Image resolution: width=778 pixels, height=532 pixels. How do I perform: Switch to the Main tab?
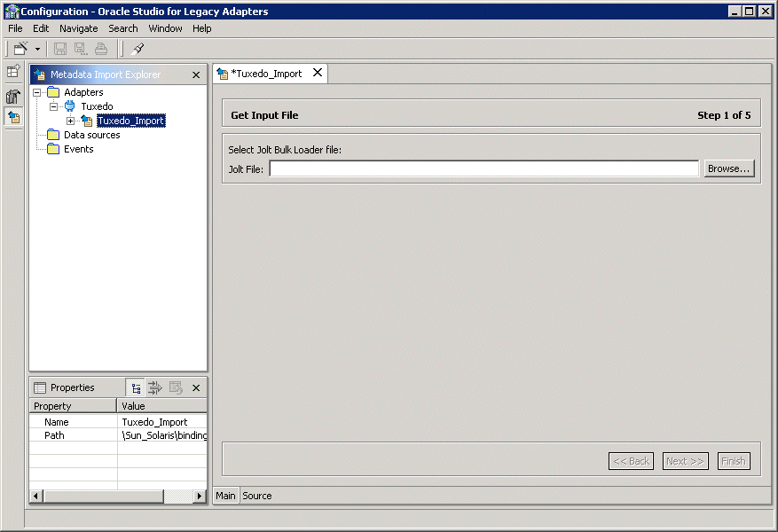[225, 496]
